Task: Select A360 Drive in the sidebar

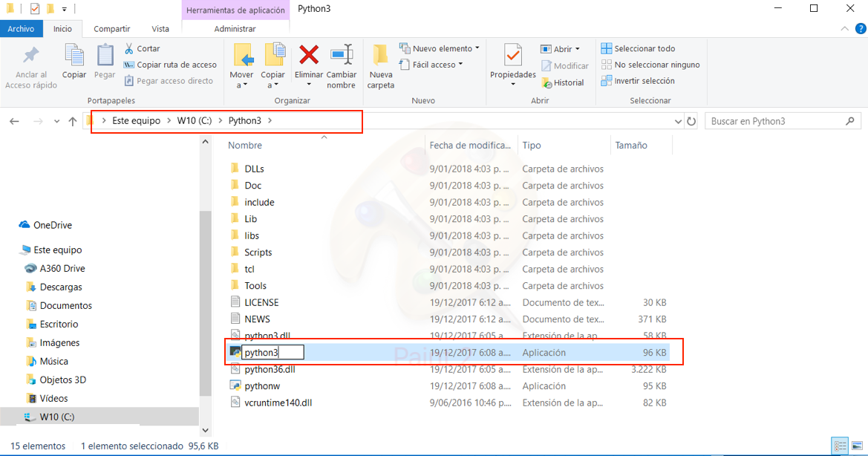Action: click(x=62, y=268)
